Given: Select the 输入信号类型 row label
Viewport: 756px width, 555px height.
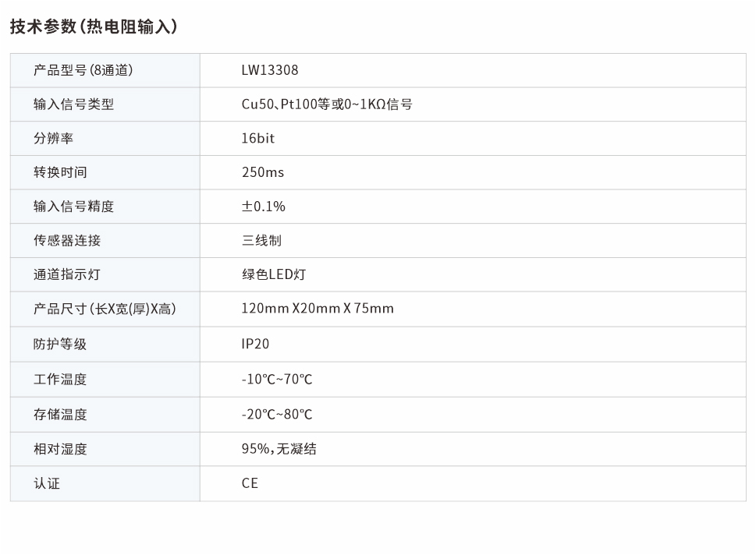Looking at the screenshot, I should (x=73, y=104).
